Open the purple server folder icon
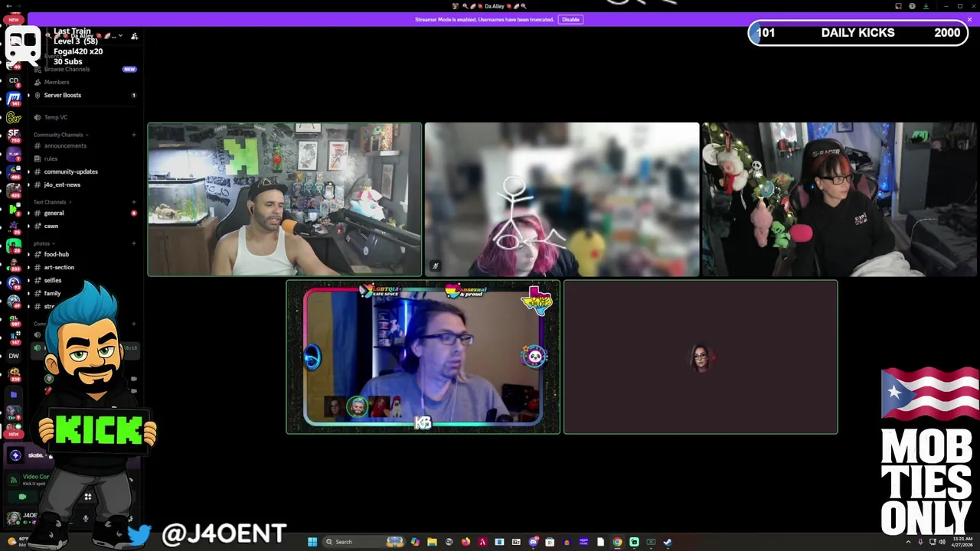 pos(13,395)
